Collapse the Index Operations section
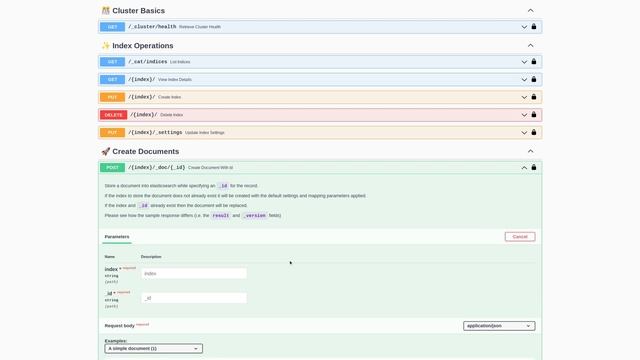 click(x=531, y=45)
